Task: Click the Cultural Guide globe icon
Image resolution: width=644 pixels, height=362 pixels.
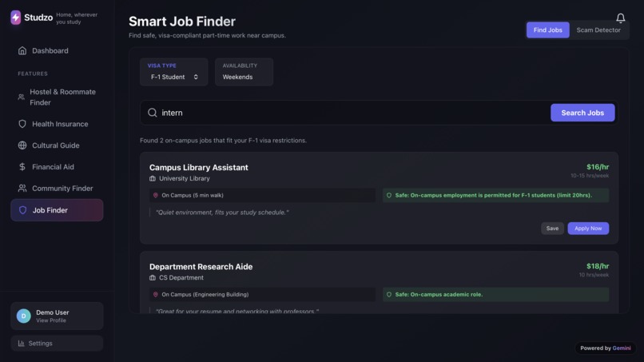Action: 22,145
